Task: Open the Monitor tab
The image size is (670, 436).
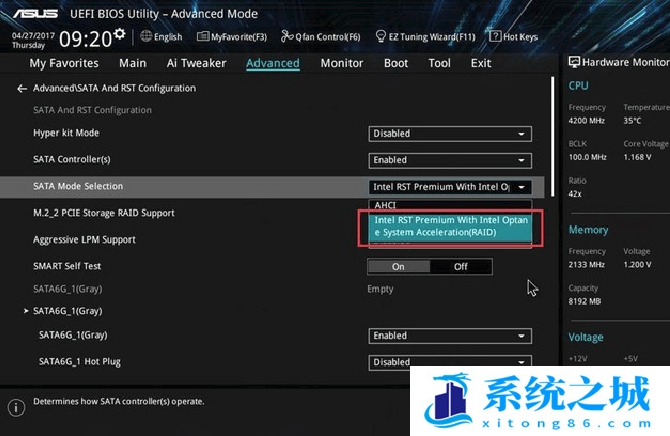Action: 342,63
